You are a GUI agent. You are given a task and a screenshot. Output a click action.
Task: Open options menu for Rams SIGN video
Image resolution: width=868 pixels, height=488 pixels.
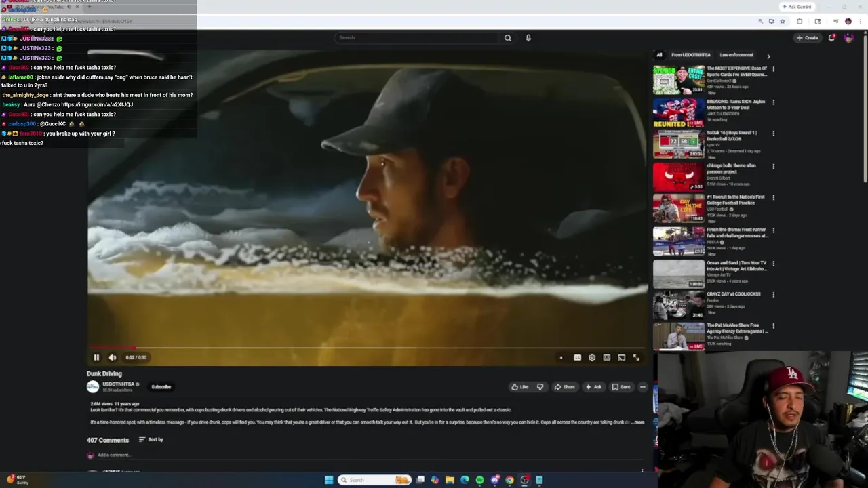point(773,102)
